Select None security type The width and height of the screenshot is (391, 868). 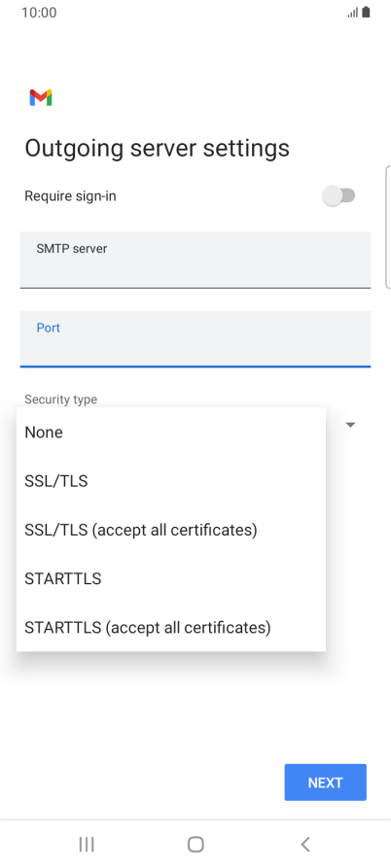coord(171,433)
